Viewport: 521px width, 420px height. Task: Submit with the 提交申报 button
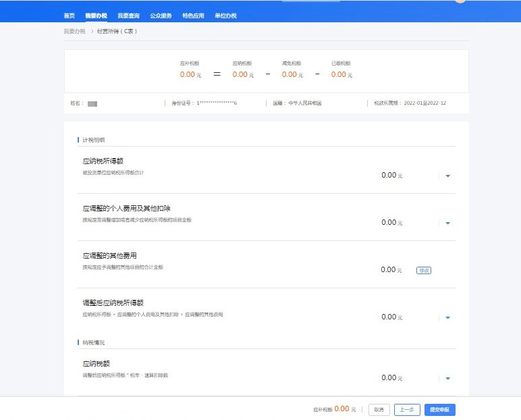439,410
